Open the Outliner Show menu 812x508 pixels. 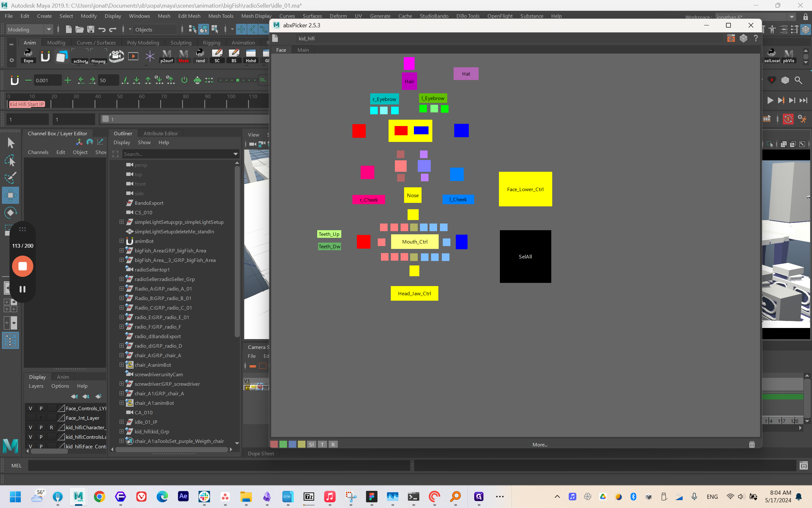point(144,143)
